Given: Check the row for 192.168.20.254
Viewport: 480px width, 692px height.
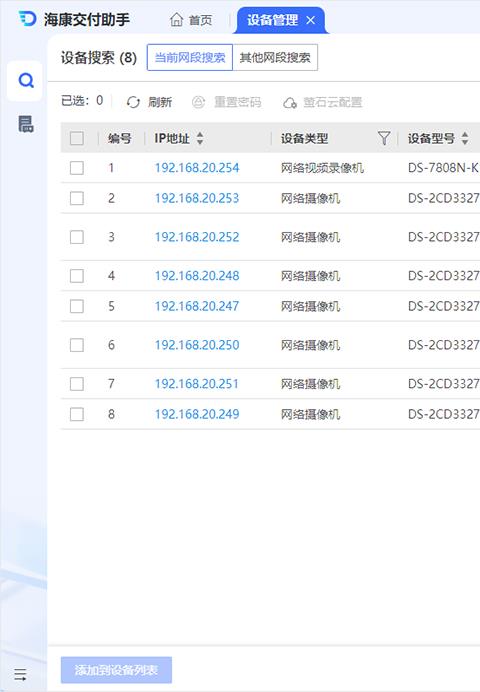Looking at the screenshot, I should coord(77,168).
